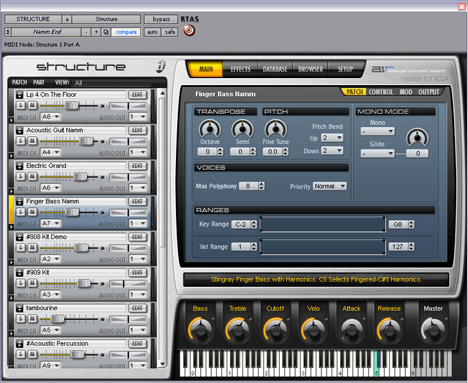Image resolution: width=468 pixels, height=383 pixels.
Task: Open the Mono mode dropdown
Action: point(378,131)
